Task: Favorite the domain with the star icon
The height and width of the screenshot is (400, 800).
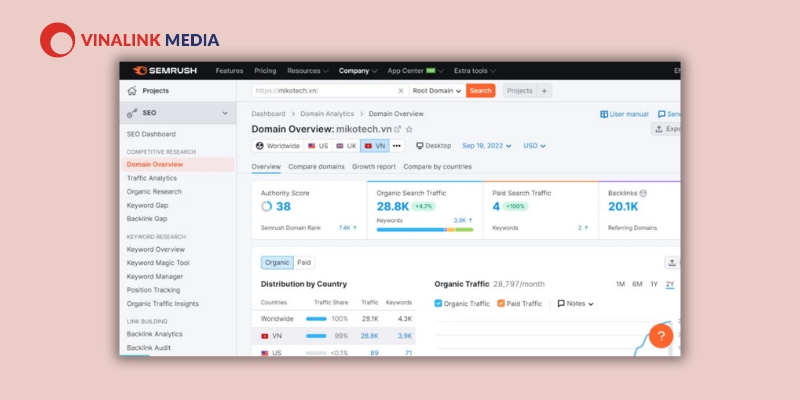Action: click(409, 129)
